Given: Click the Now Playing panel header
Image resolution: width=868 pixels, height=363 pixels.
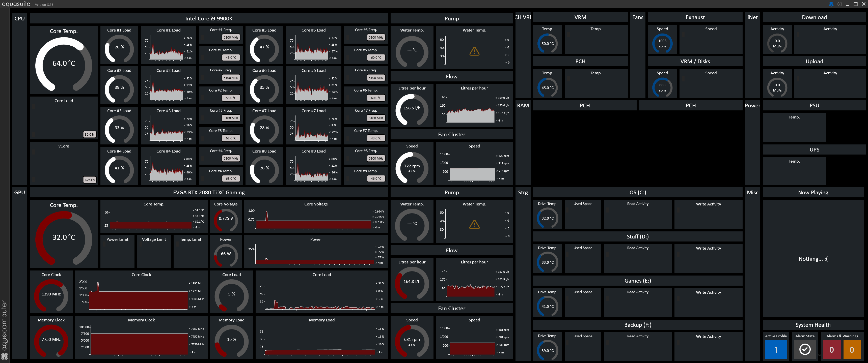Looking at the screenshot, I should (x=813, y=193).
